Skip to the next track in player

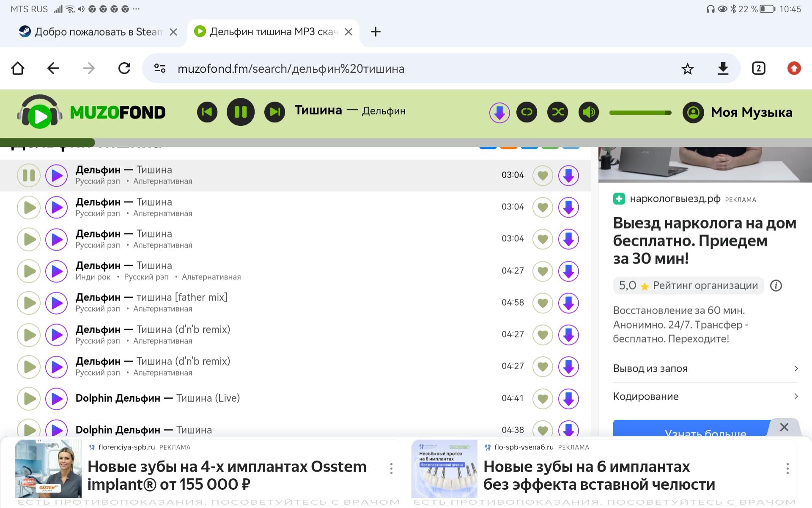[x=275, y=112]
